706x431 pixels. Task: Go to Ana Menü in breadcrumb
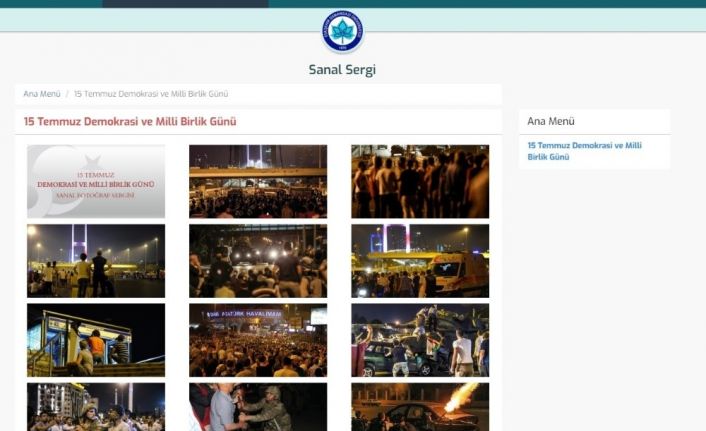[41, 94]
